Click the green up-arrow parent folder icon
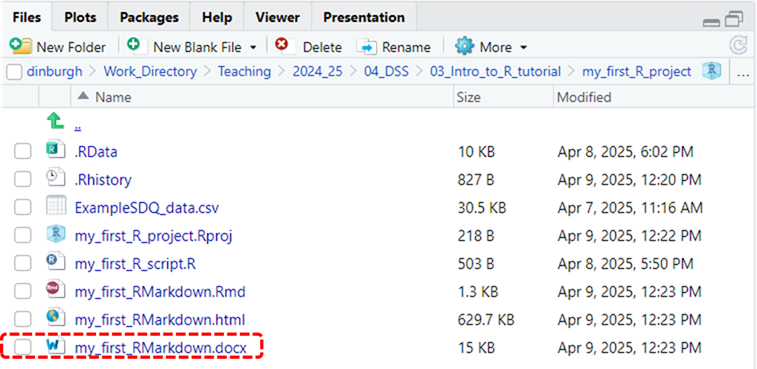This screenshot has width=757, height=369. click(x=56, y=121)
